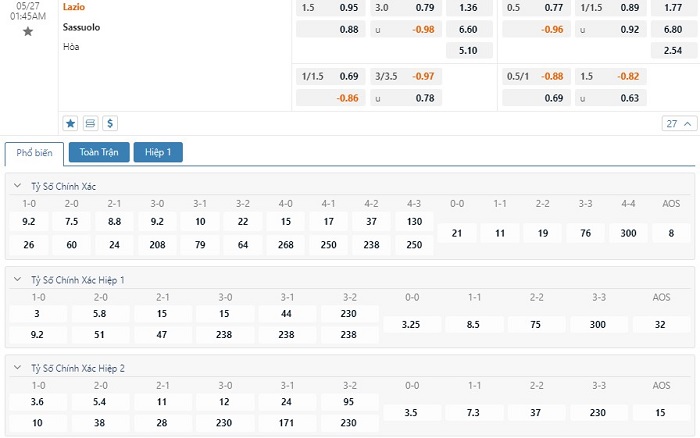Pick second half score 2-0 at 5.4
Image resolution: width=700 pixels, height=438 pixels.
(x=100, y=402)
